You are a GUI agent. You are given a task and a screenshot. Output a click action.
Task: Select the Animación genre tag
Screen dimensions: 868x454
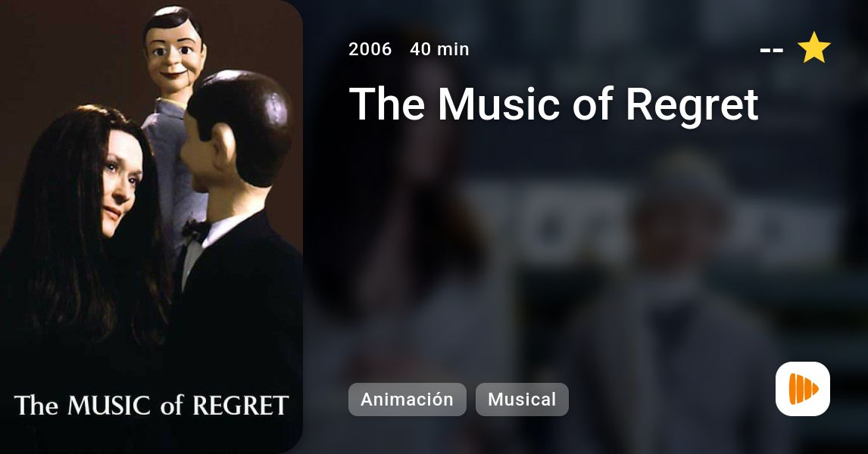[407, 400]
